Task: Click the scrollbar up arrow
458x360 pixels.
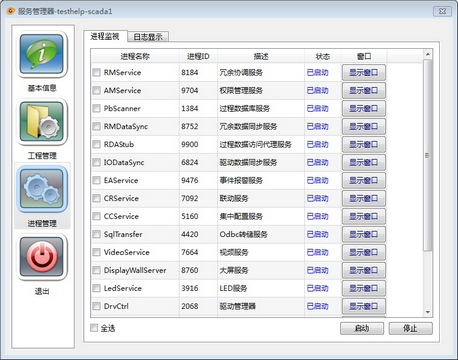Action: [x=428, y=54]
